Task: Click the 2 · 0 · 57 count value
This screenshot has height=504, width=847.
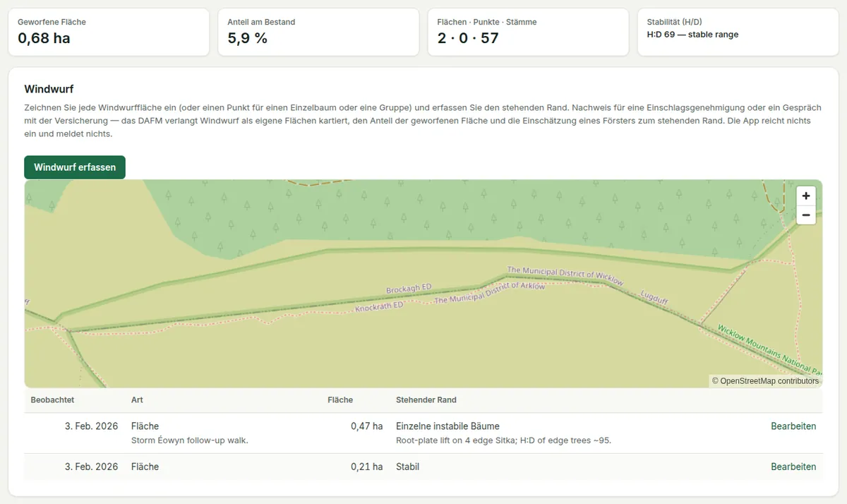Action: 468,38
